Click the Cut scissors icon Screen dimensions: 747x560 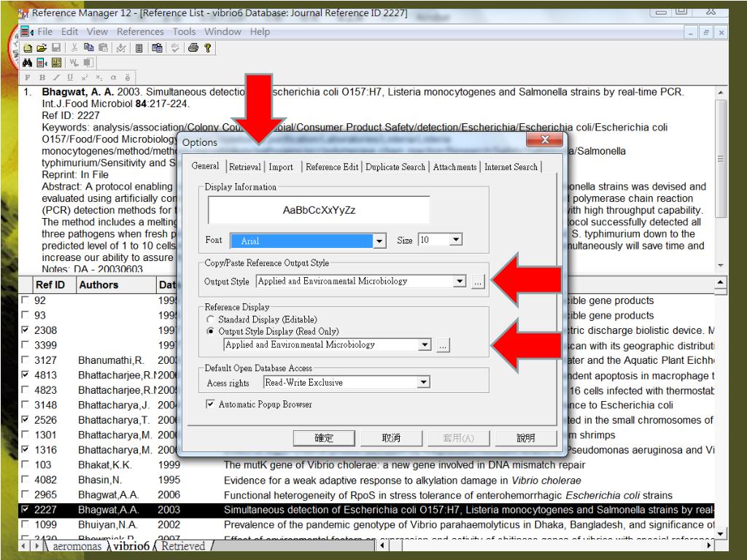point(74,47)
